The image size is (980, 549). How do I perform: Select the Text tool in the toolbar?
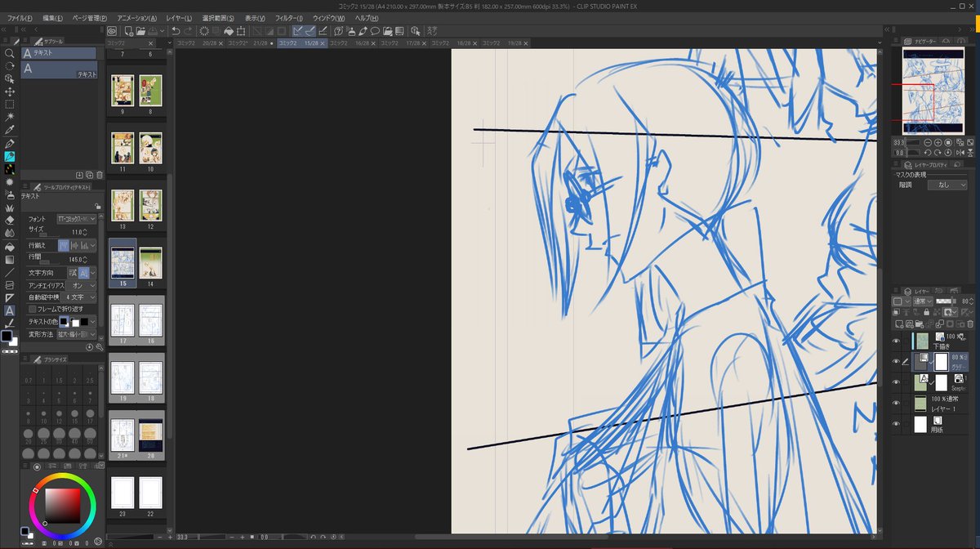pyautogui.click(x=10, y=310)
